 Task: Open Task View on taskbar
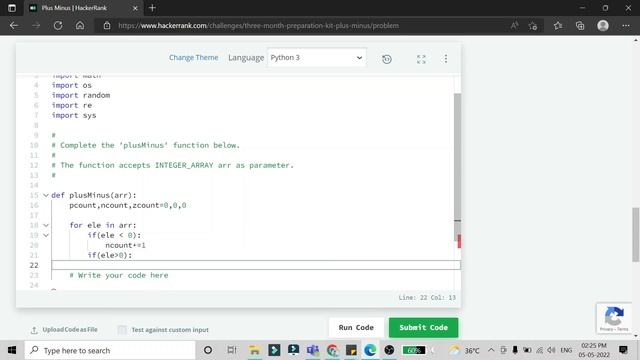[x=231, y=350]
